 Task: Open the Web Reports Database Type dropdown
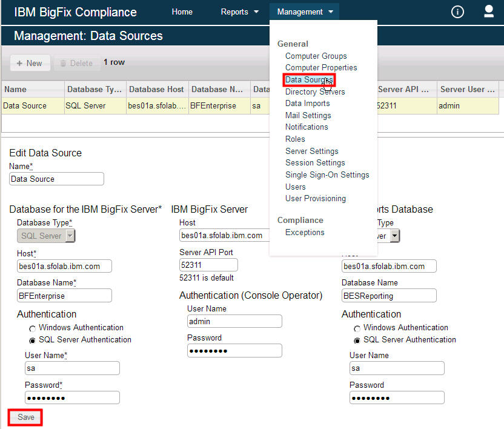(395, 236)
